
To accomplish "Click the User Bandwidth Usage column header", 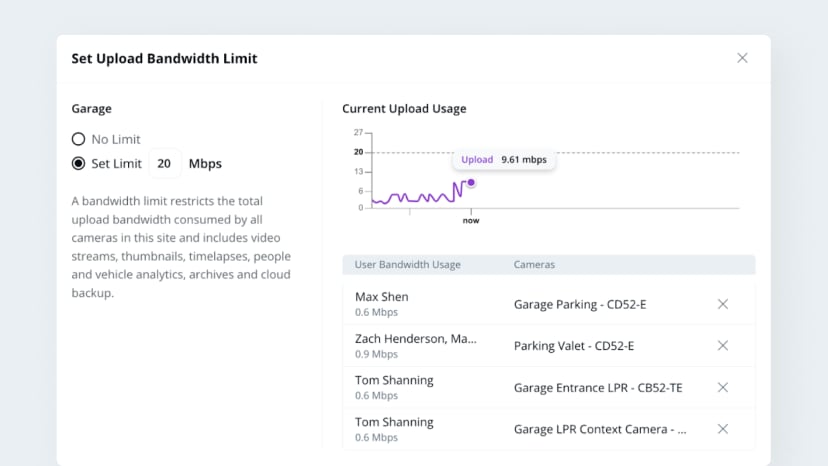I will 407,265.
